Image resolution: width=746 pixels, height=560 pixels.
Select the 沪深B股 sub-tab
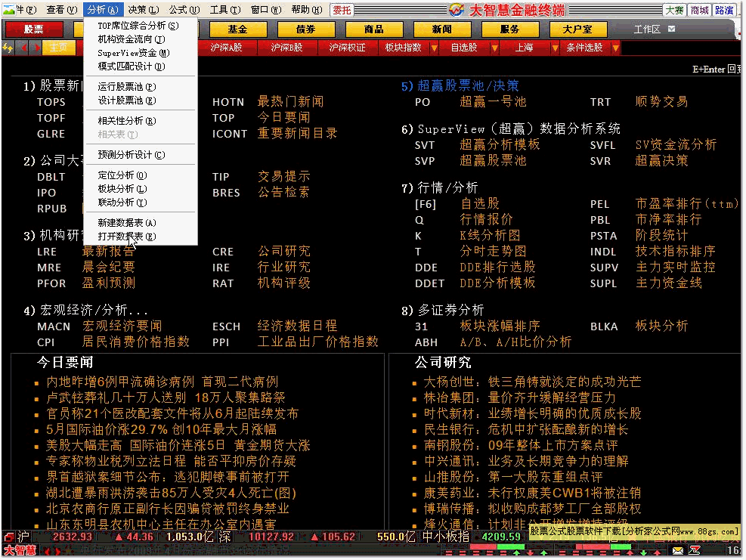pos(287,48)
